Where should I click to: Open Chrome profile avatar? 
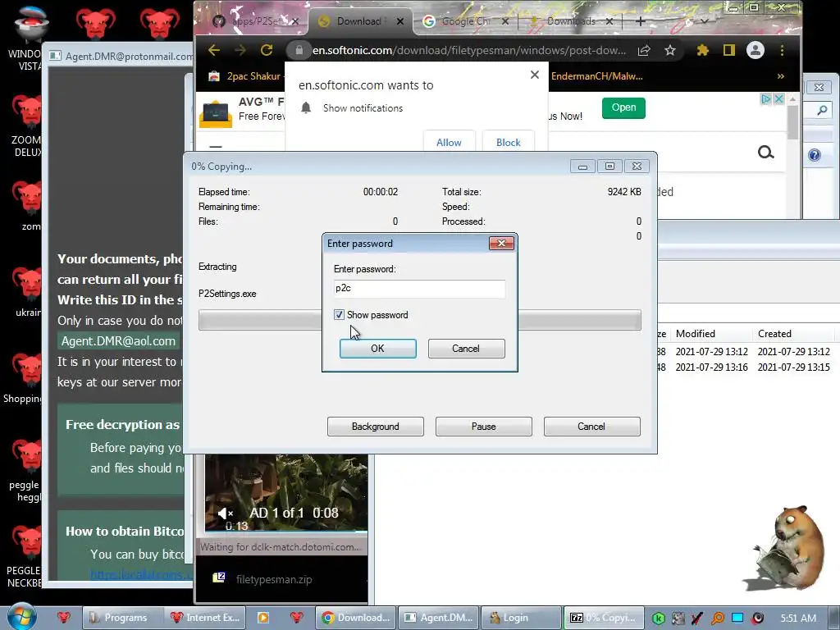pyautogui.click(x=756, y=50)
